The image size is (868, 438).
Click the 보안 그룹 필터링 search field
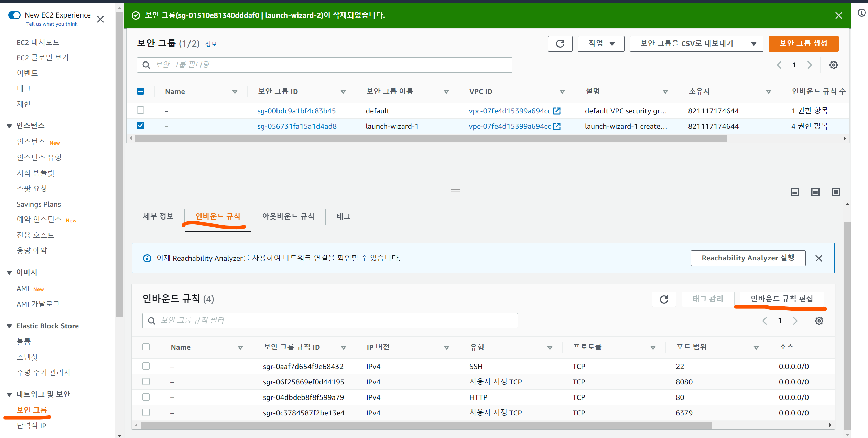pos(324,65)
